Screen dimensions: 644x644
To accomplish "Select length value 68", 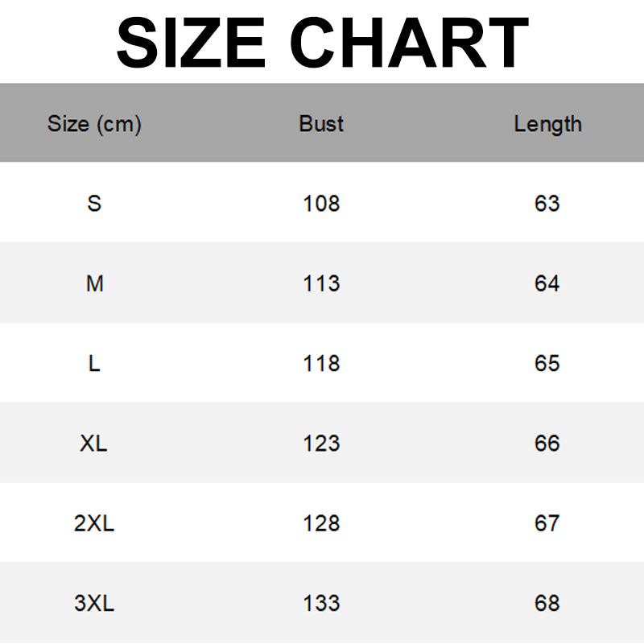I will pos(547,603).
